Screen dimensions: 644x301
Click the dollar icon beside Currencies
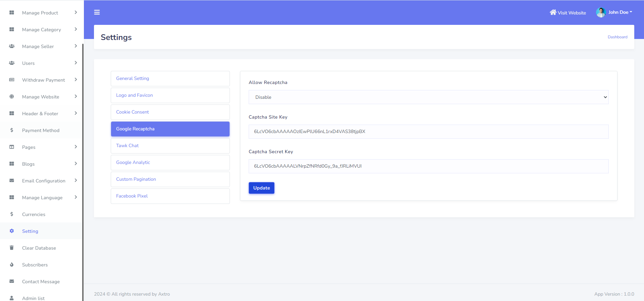[12, 214]
